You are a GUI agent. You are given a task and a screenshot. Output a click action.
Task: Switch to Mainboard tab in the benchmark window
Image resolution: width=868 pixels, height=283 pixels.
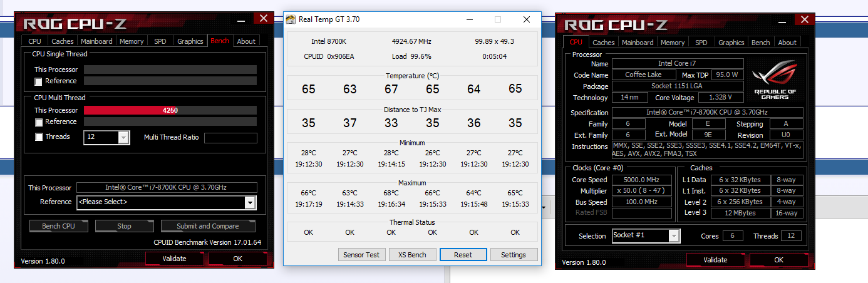(96, 41)
